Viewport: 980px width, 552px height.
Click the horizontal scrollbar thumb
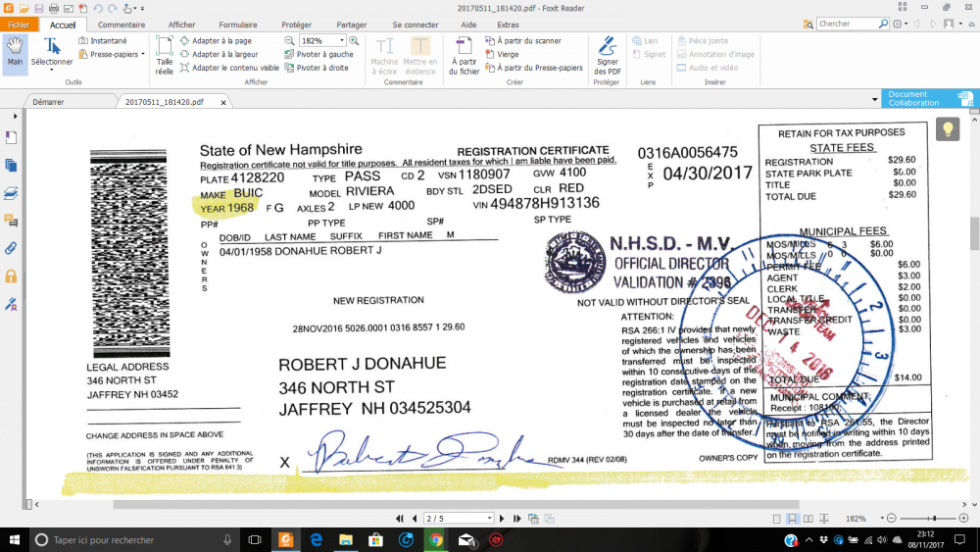coord(456,504)
